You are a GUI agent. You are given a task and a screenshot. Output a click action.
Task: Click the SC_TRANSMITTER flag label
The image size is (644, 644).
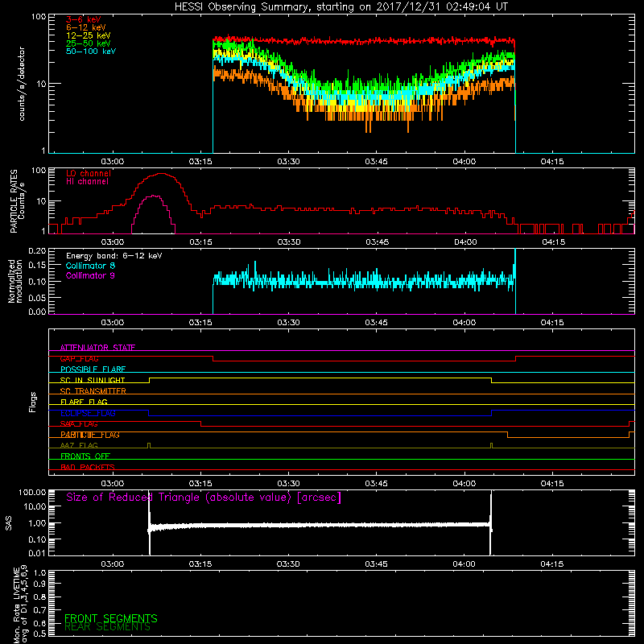click(x=93, y=391)
